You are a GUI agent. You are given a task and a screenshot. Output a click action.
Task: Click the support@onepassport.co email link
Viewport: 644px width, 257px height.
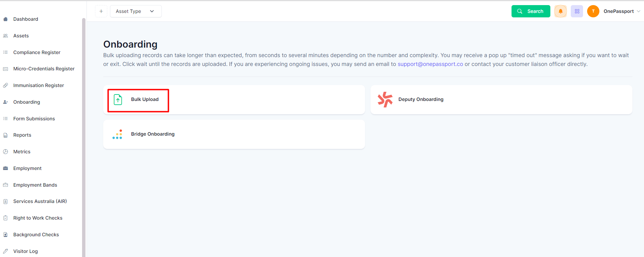pyautogui.click(x=430, y=64)
